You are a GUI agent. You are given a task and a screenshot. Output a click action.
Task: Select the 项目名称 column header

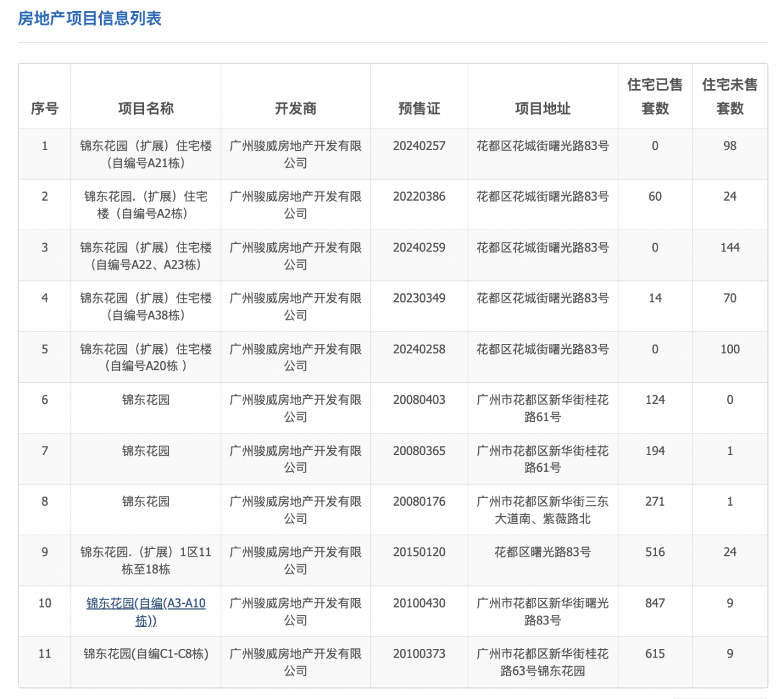146,109
